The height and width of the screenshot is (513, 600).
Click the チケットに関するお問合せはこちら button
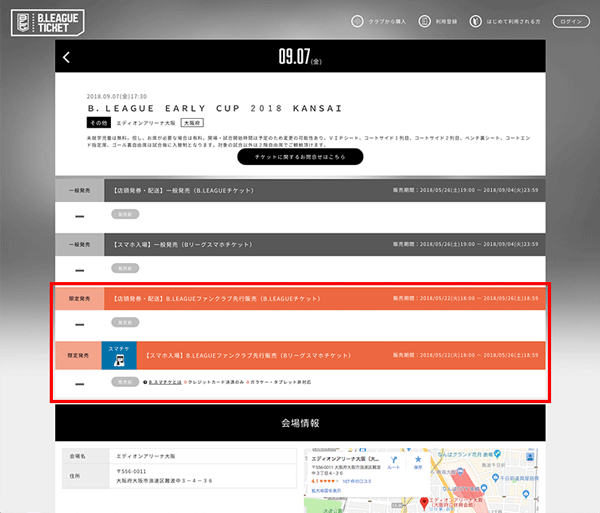[300, 157]
